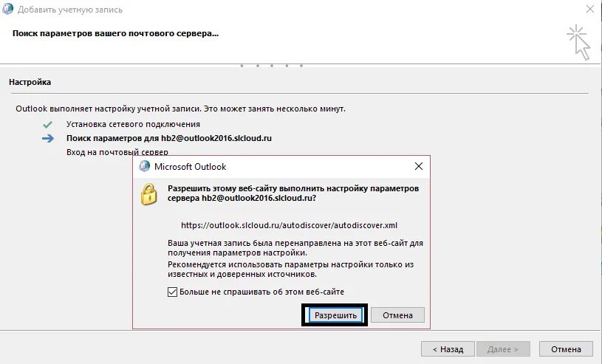Close the Добавить учетную запись window
The image size is (602, 364).
[590, 9]
